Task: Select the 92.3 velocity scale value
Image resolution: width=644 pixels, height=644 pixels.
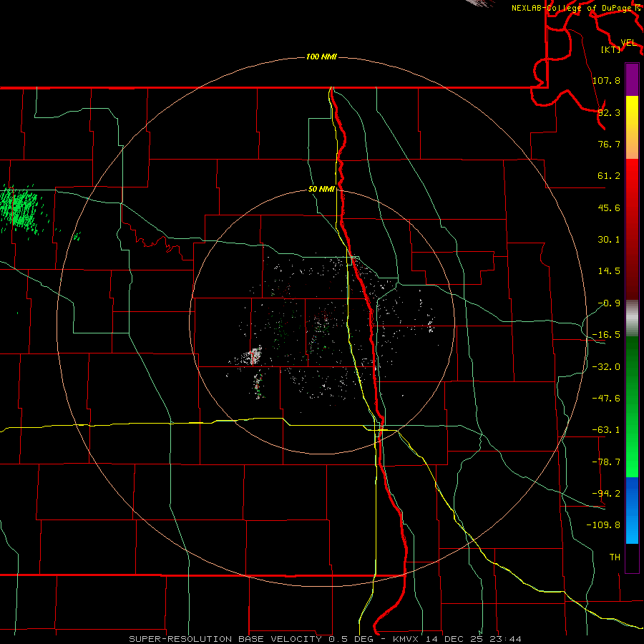Action: coord(609,112)
